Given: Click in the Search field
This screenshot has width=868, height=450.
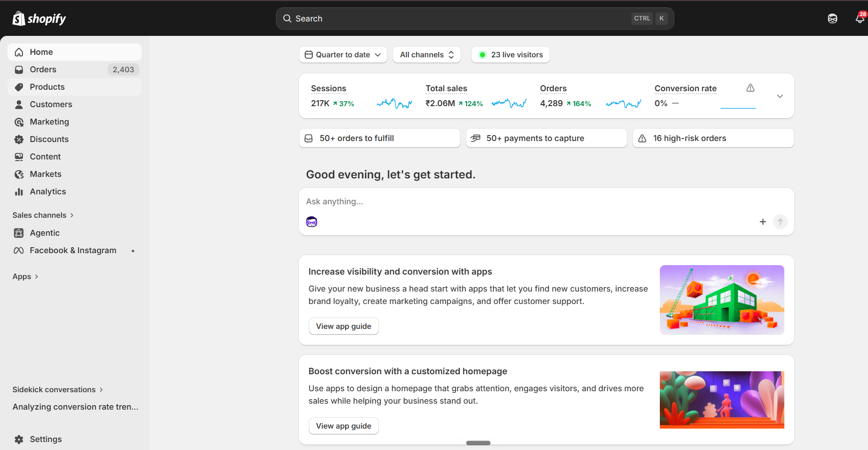Looking at the screenshot, I should click(x=475, y=18).
